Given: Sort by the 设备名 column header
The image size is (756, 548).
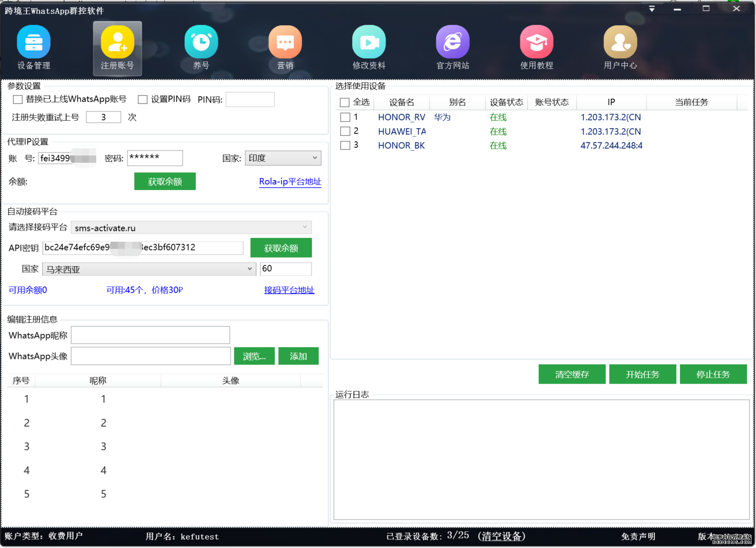Looking at the screenshot, I should coord(402,103).
